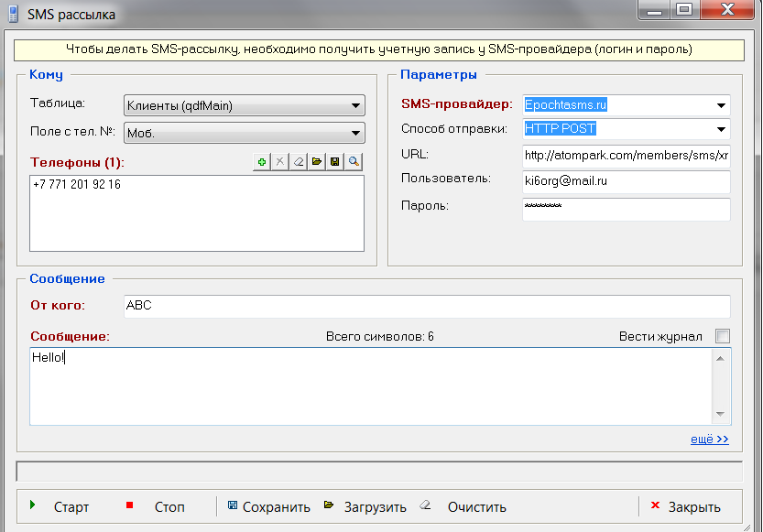Expand the Способ отправки dropdown

722,130
